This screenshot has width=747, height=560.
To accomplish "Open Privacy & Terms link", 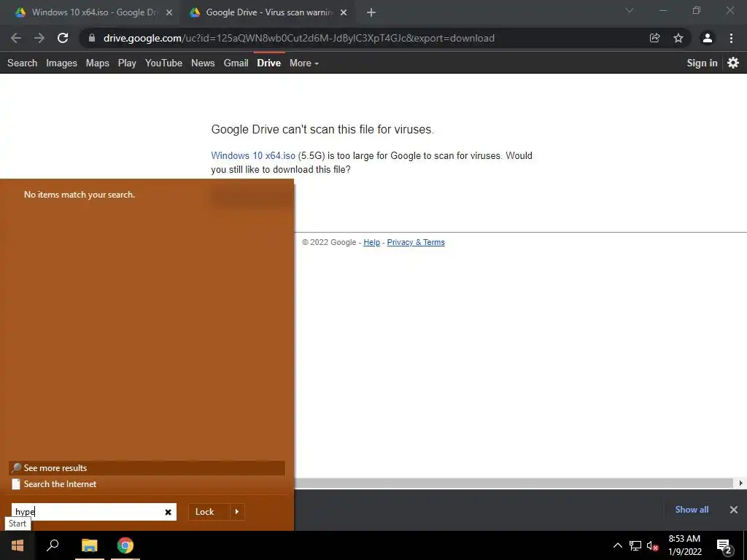I will [416, 242].
